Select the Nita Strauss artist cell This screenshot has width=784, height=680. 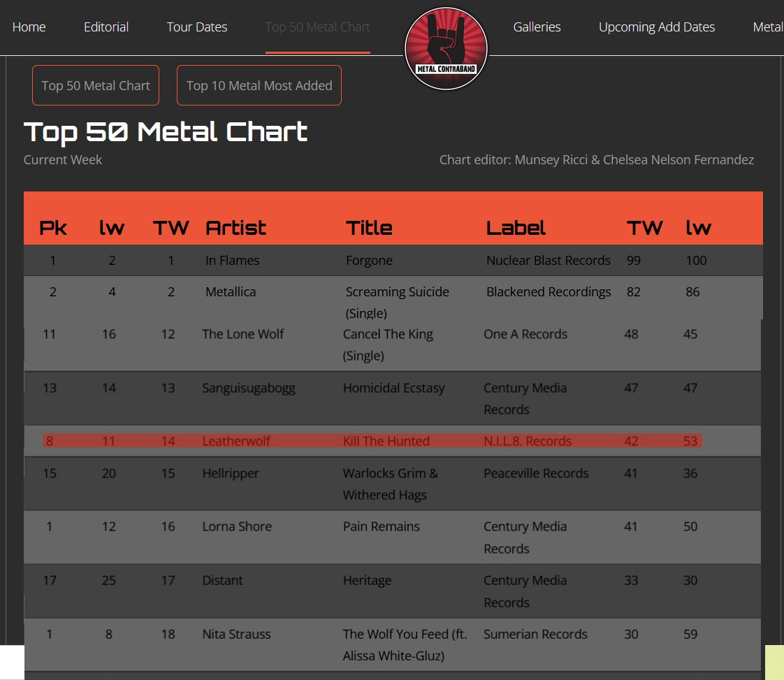click(x=236, y=635)
